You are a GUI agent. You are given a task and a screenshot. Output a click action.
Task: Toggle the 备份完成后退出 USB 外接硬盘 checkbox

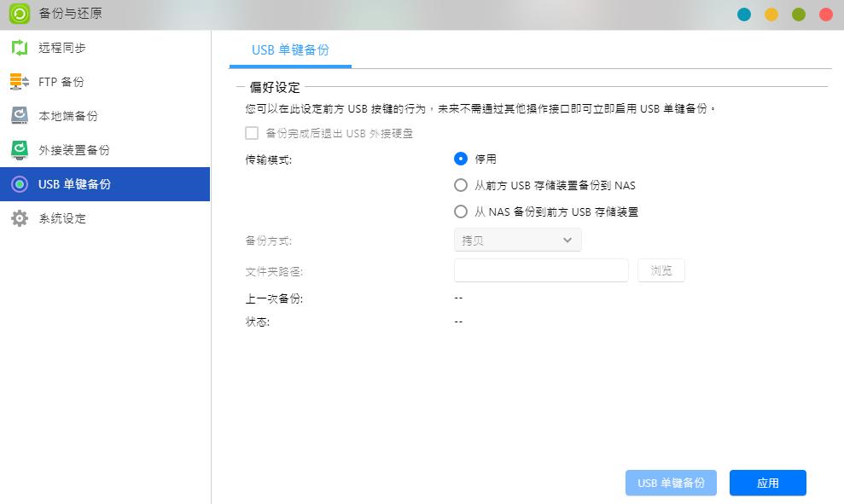coord(252,134)
